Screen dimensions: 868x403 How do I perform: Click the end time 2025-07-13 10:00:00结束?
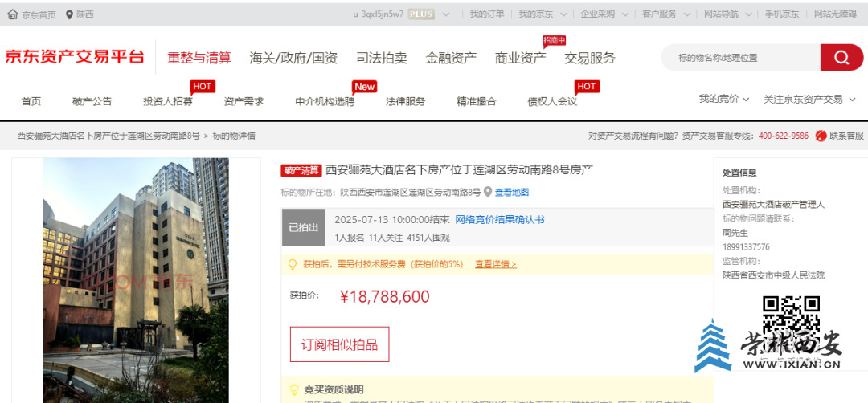[x=392, y=219]
